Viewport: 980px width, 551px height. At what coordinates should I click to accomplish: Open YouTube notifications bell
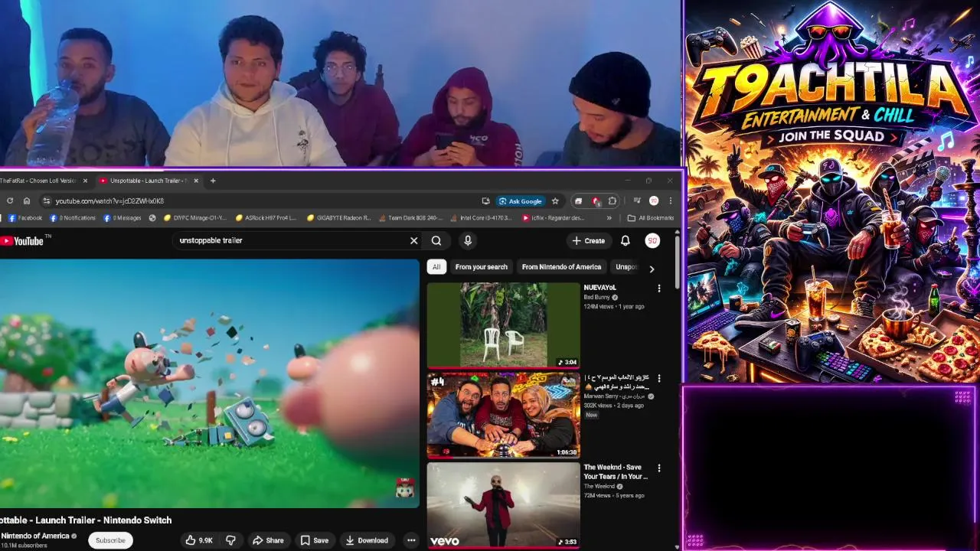coord(626,240)
